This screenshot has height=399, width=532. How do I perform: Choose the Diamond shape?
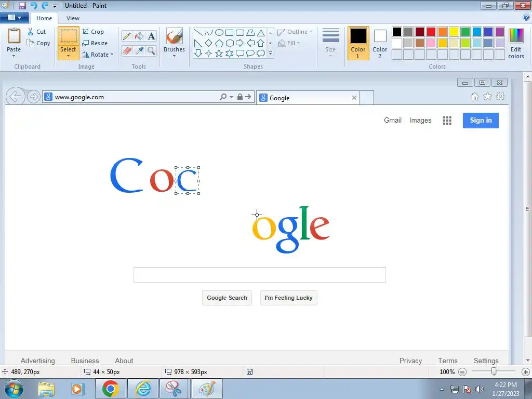coord(209,43)
